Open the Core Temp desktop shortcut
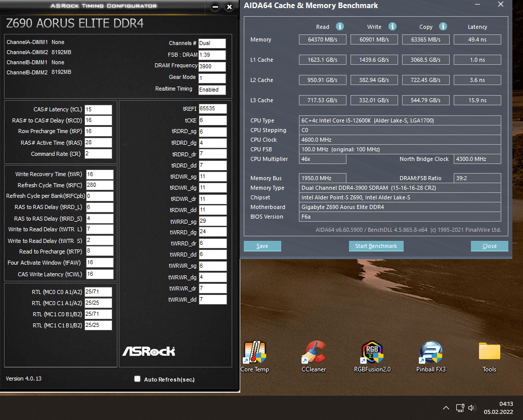 [255, 356]
